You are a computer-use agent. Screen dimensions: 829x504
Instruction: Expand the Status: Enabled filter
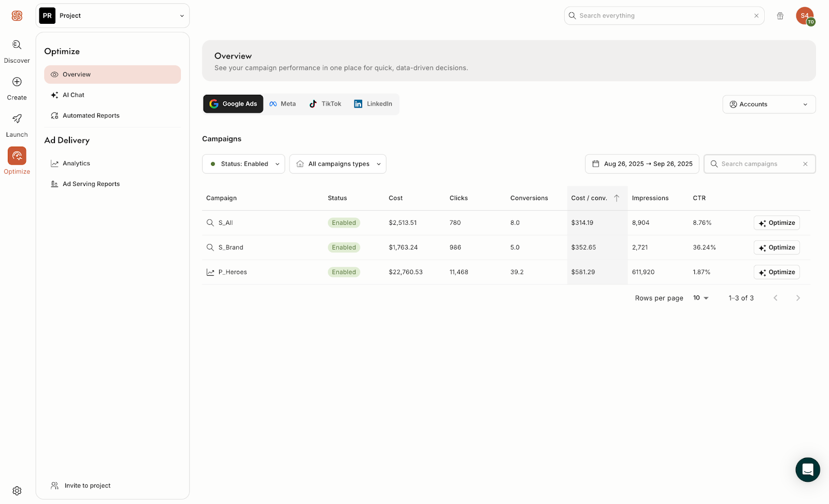(244, 164)
